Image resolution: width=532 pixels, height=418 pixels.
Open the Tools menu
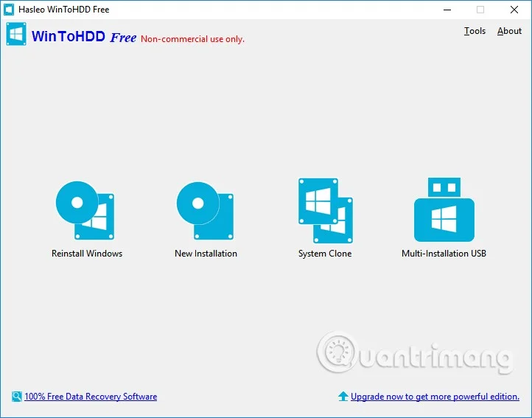(475, 31)
